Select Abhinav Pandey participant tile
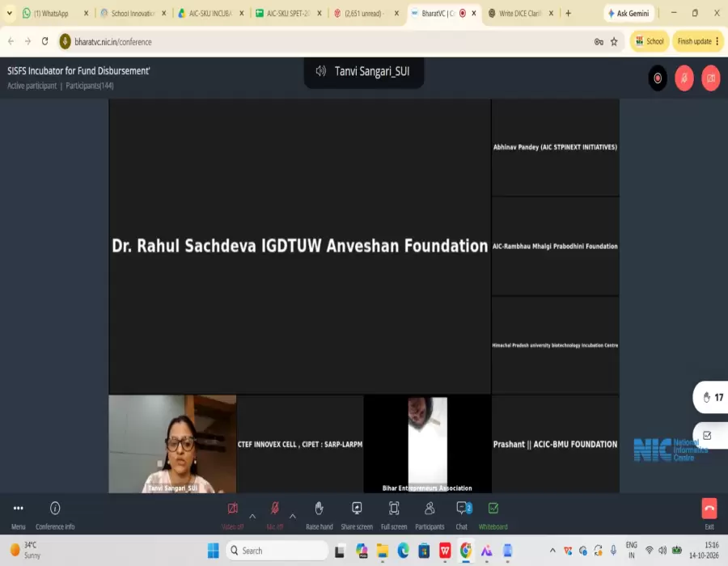This screenshot has width=728, height=566. click(x=555, y=147)
